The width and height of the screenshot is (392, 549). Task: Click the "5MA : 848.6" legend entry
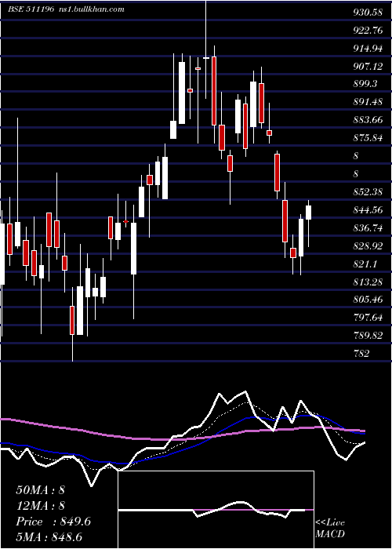point(49,537)
